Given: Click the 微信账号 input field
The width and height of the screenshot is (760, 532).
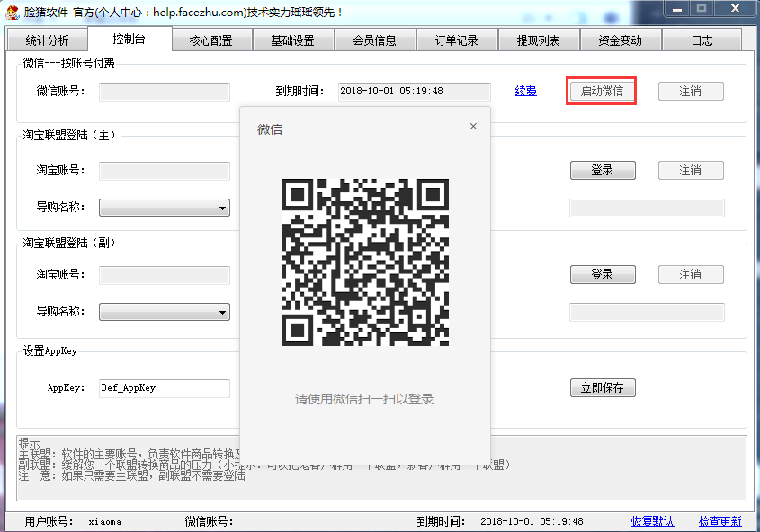Looking at the screenshot, I should coord(165,92).
